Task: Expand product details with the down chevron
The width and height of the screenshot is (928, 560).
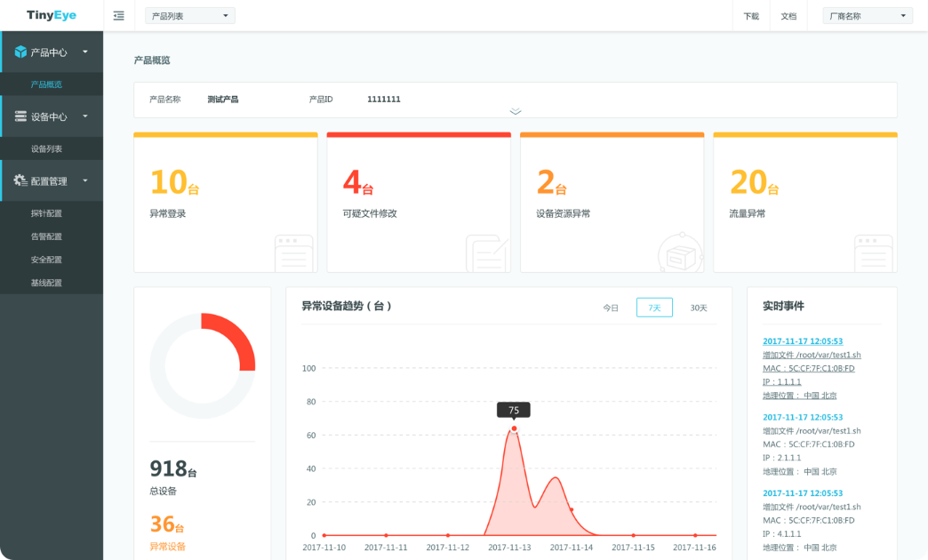Action: [516, 112]
